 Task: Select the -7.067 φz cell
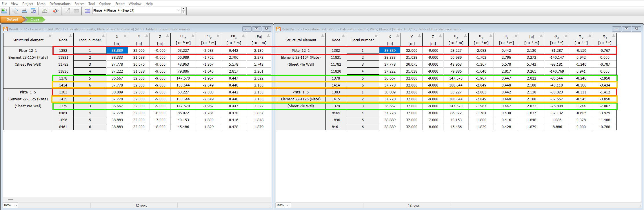[605, 106]
